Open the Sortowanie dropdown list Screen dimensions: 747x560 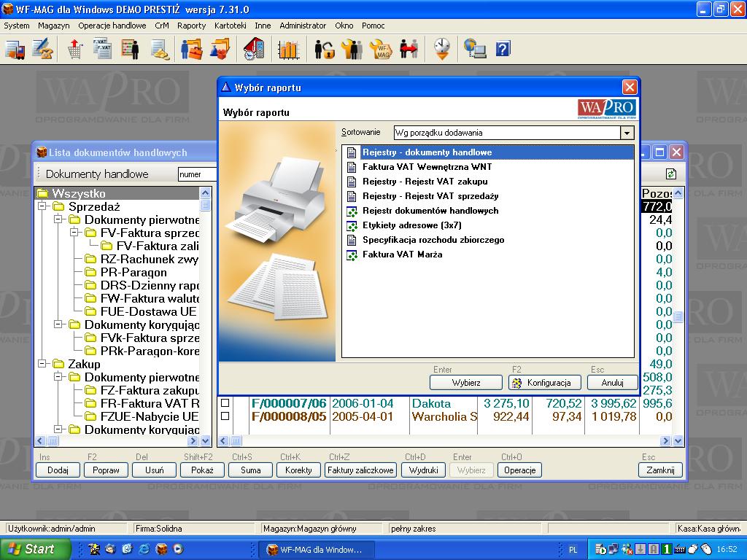(627, 133)
